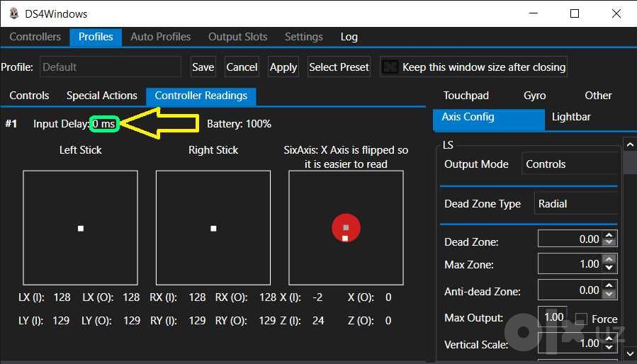
Task: Click the X (I): -2 reading
Action: [301, 297]
